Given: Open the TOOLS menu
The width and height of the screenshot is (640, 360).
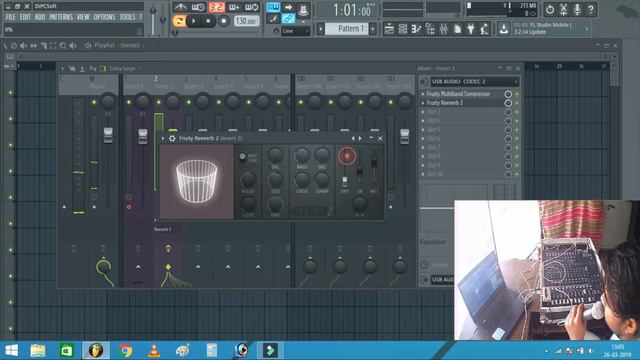Looking at the screenshot, I should click(x=127, y=17).
